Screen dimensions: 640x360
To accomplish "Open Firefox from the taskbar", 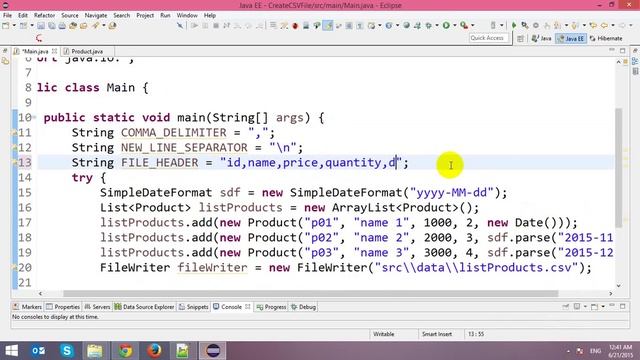I will coord(154,351).
